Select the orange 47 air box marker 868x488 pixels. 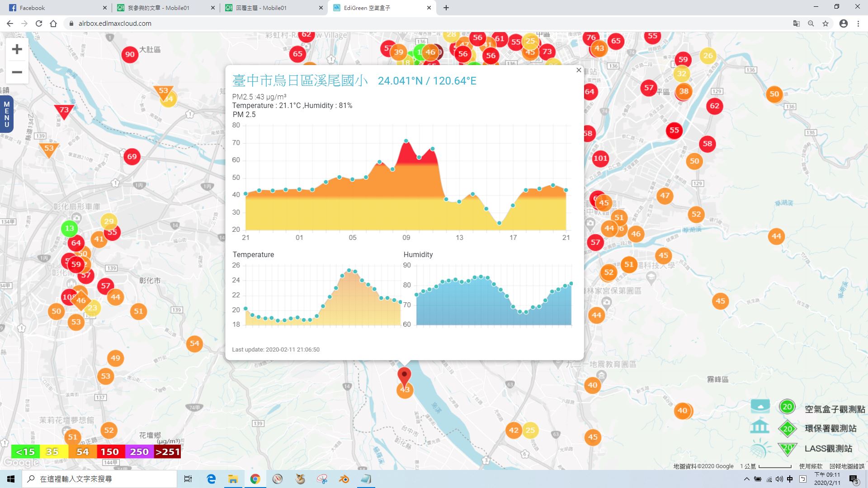click(665, 196)
